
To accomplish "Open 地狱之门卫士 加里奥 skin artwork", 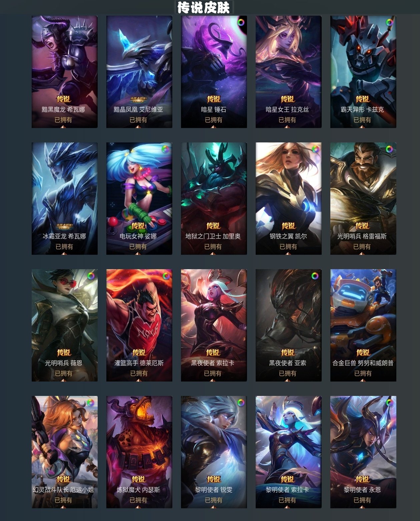I will (x=214, y=198).
